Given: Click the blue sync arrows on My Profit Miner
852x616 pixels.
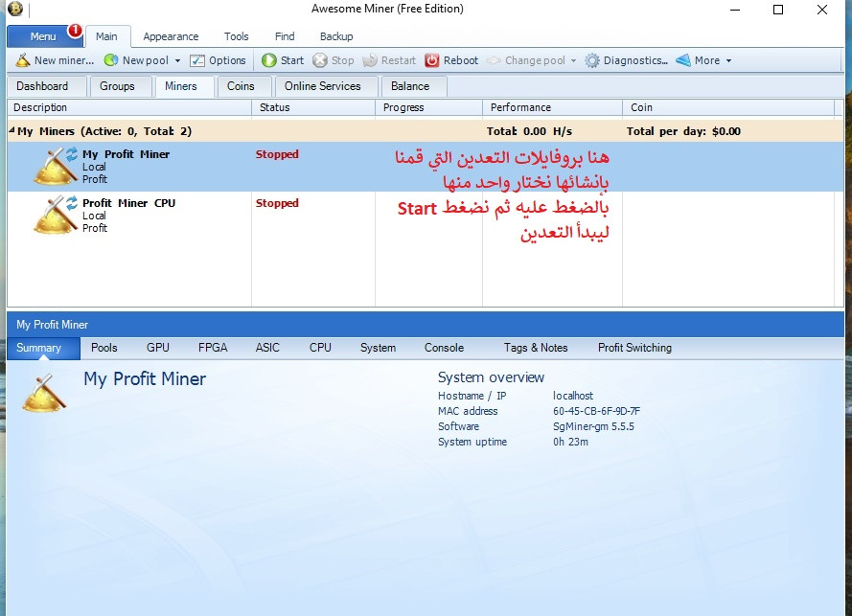Looking at the screenshot, I should 72,154.
